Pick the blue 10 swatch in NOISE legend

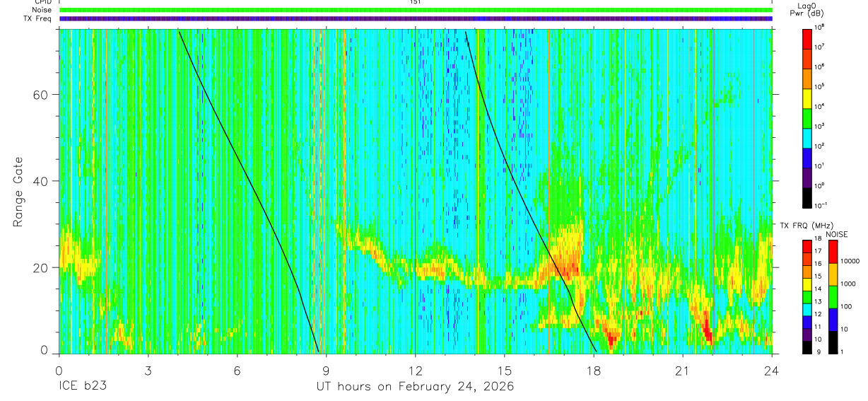click(833, 320)
